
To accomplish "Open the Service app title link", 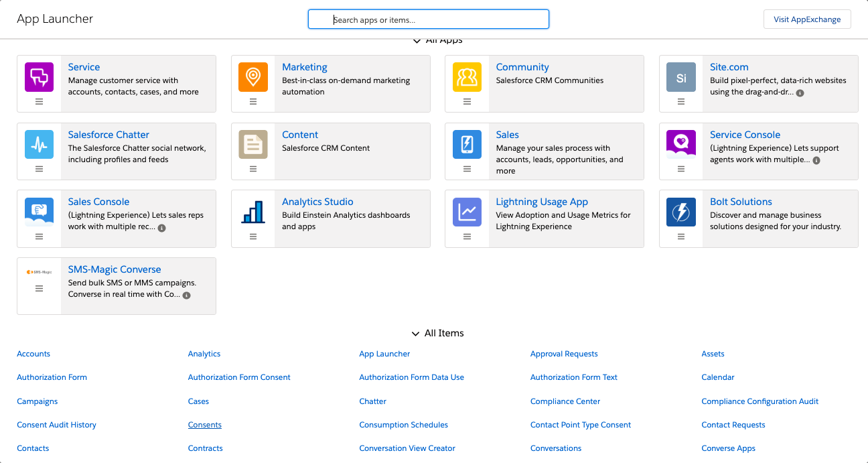I will pos(84,67).
